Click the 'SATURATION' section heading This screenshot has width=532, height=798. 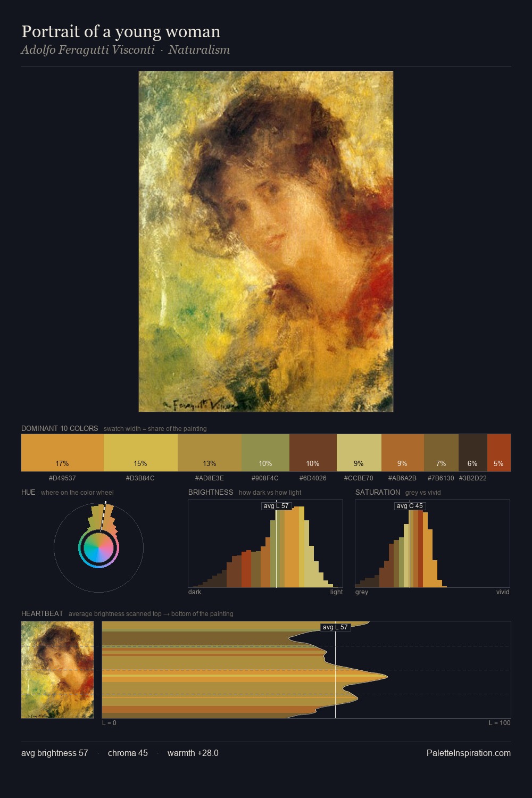point(378,492)
